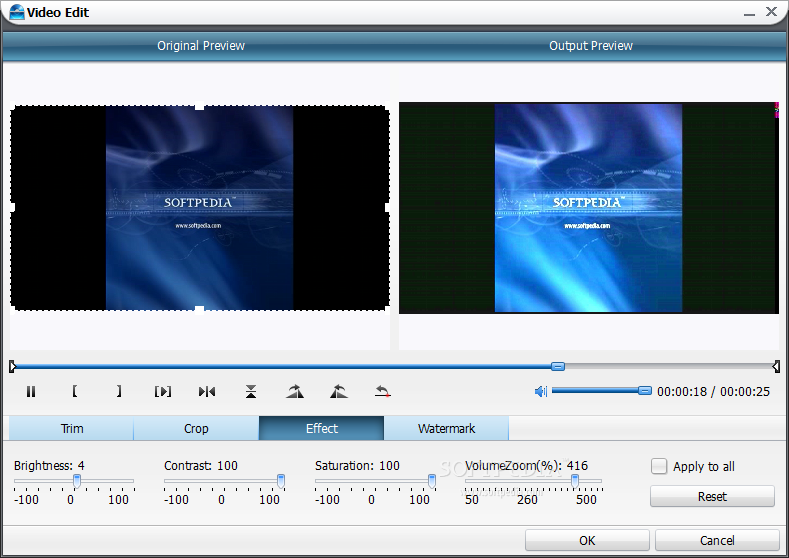Flip video horizontally

[x=207, y=391]
